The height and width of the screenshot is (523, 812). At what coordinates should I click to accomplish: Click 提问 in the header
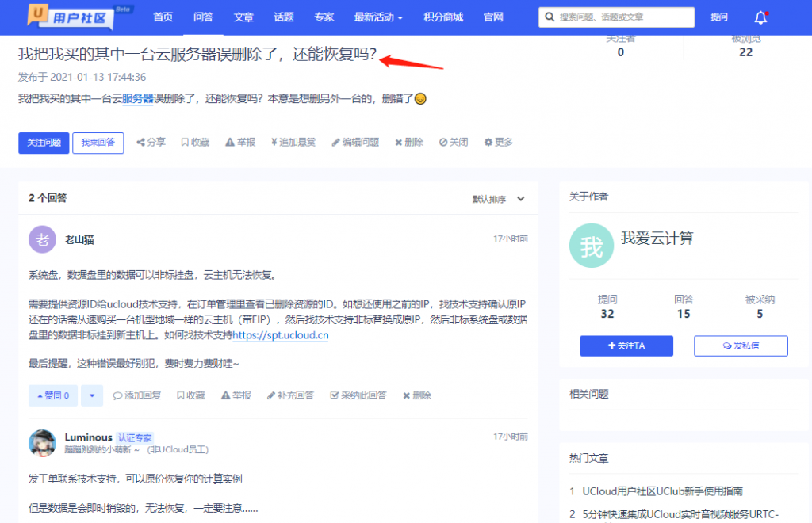718,17
